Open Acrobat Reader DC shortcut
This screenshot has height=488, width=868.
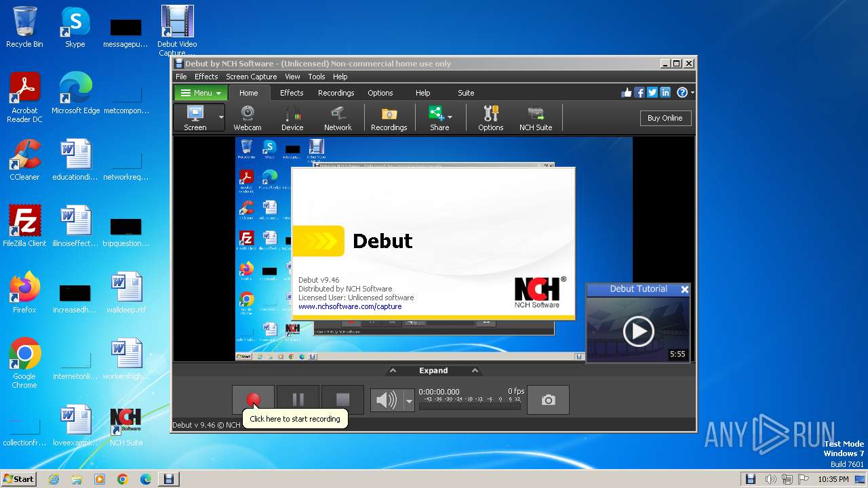(x=24, y=98)
